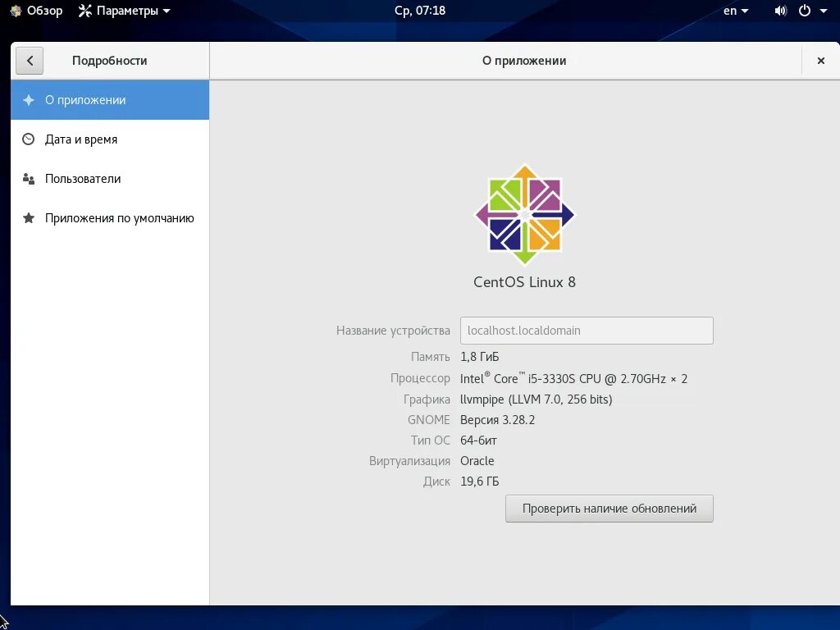
Task: Go back using the arrow button
Action: tap(30, 61)
